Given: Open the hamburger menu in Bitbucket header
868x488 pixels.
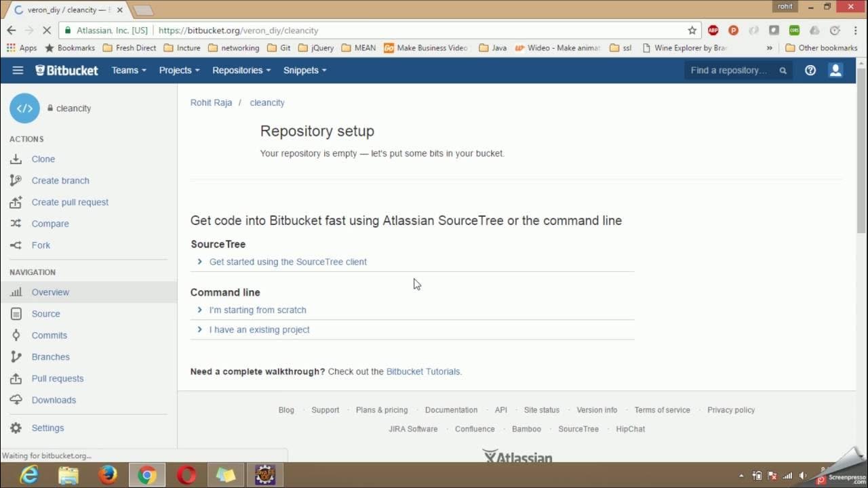Looking at the screenshot, I should click(x=18, y=70).
